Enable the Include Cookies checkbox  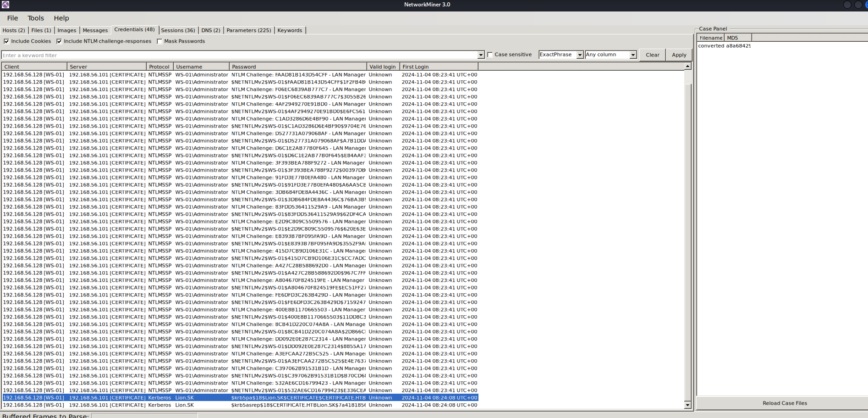6,41
